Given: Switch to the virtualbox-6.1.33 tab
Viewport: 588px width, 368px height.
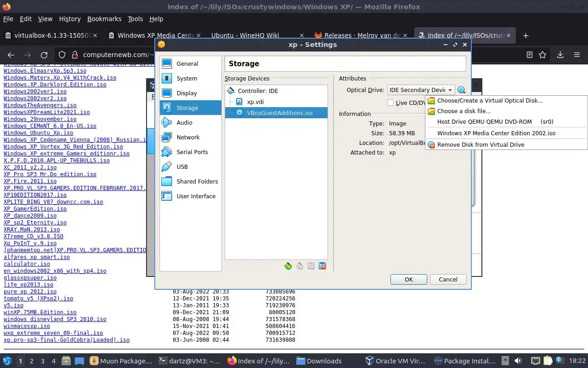Looking at the screenshot, I should pos(51,35).
